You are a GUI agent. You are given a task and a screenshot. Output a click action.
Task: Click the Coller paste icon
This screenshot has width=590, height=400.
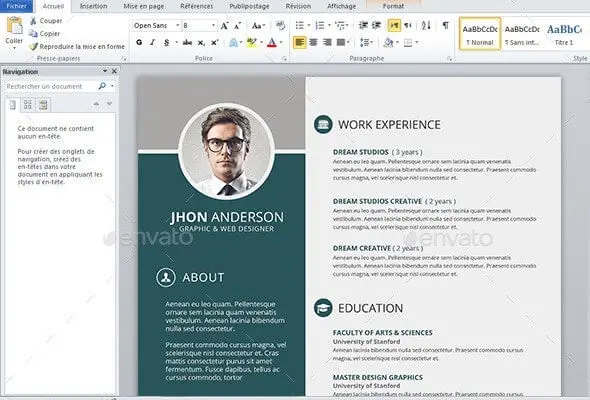tap(14, 26)
